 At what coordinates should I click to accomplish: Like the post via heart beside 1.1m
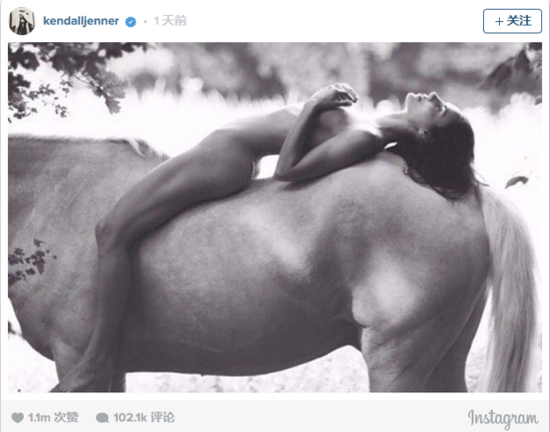(x=17, y=418)
